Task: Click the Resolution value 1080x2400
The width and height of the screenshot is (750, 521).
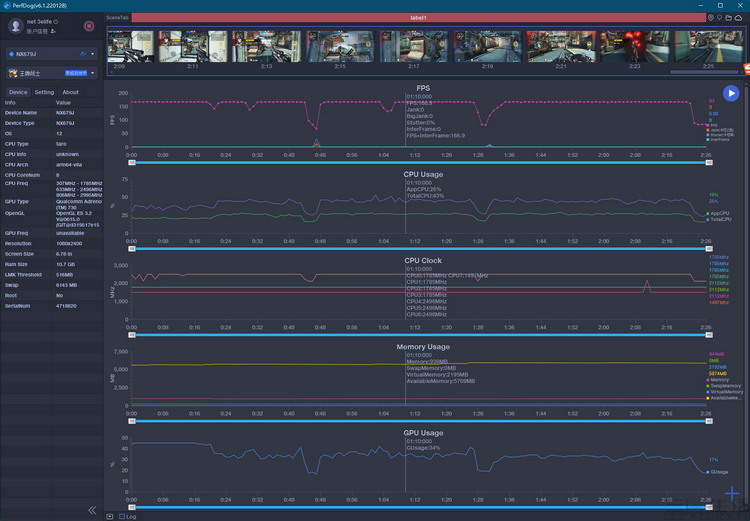Action: [x=69, y=244]
